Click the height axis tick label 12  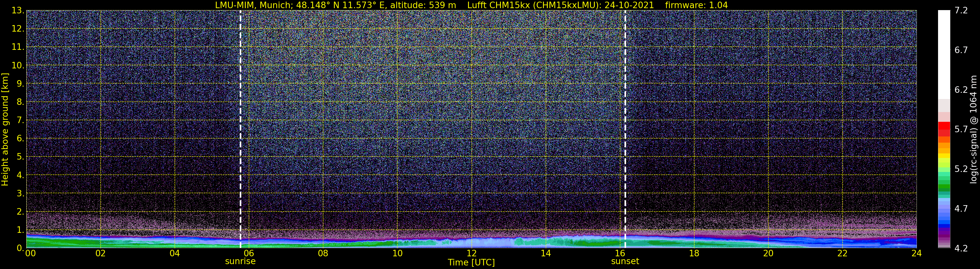[18, 29]
